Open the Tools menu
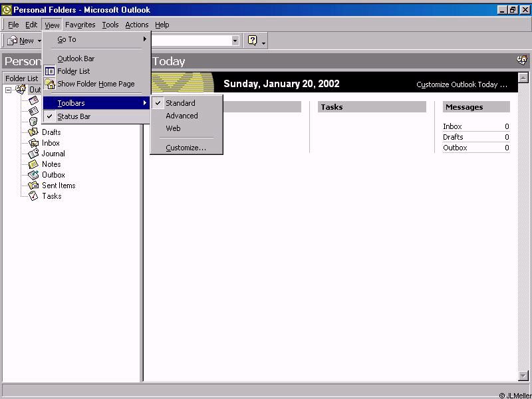 (110, 25)
